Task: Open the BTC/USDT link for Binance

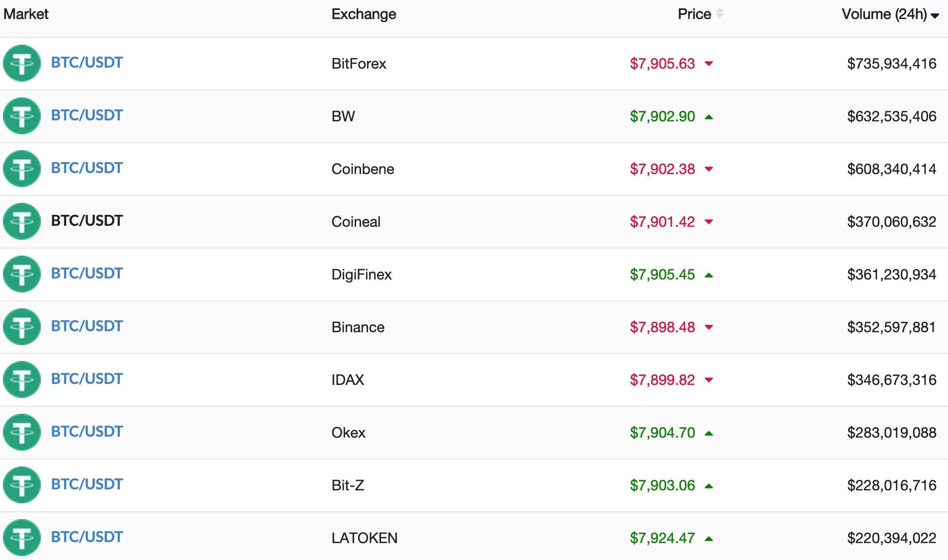Action: click(x=87, y=326)
